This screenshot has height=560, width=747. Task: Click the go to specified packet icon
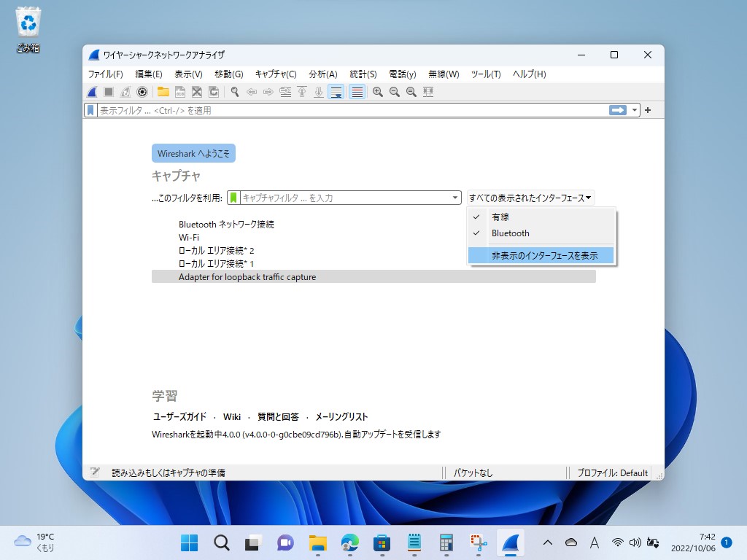(285, 92)
